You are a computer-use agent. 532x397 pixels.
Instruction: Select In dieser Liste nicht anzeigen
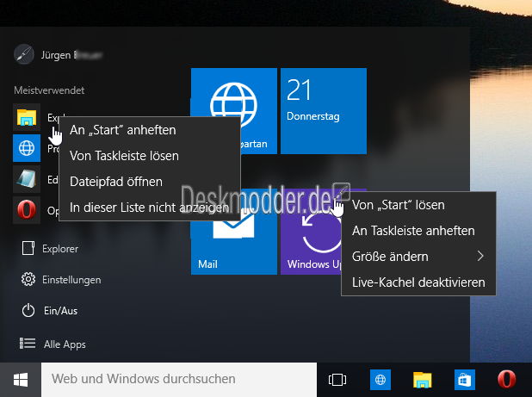pyautogui.click(x=150, y=208)
